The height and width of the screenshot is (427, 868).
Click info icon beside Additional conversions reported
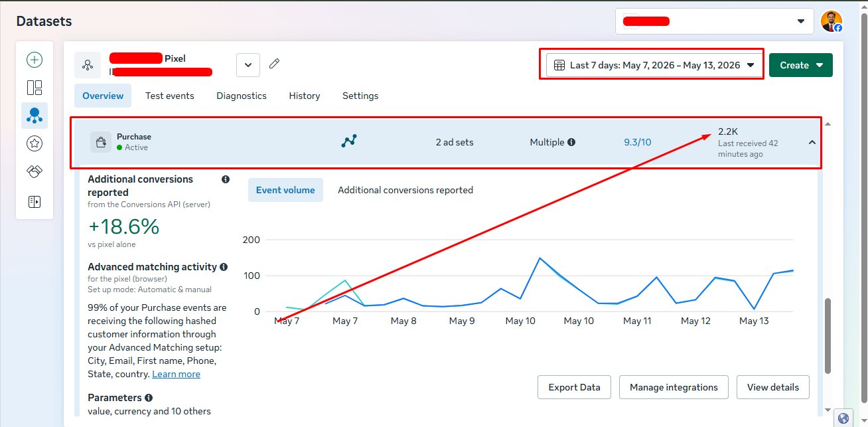click(226, 179)
